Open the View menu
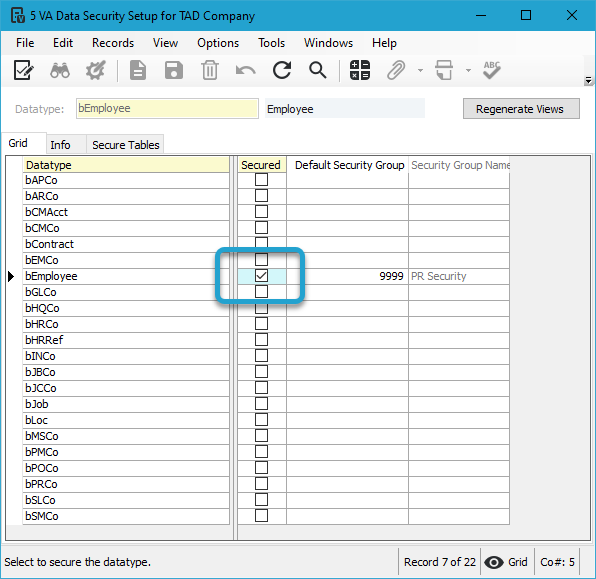 165,43
